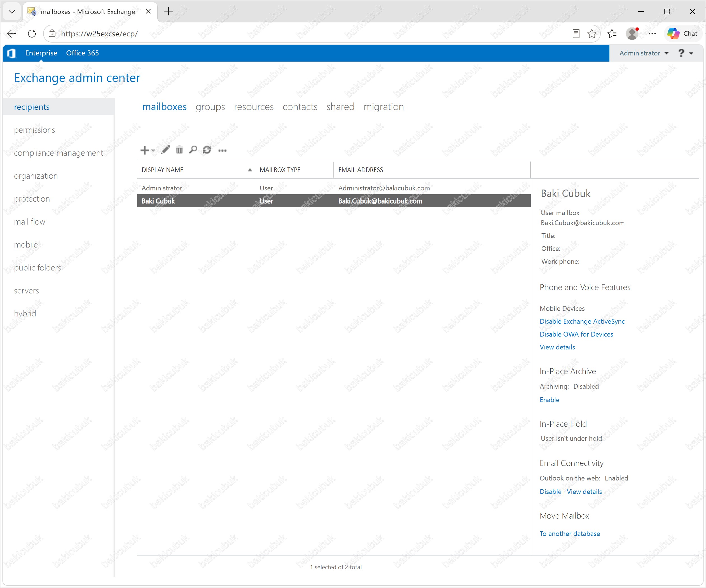The image size is (706, 588).
Task: Click the add new mailbox plus icon
Action: [144, 150]
